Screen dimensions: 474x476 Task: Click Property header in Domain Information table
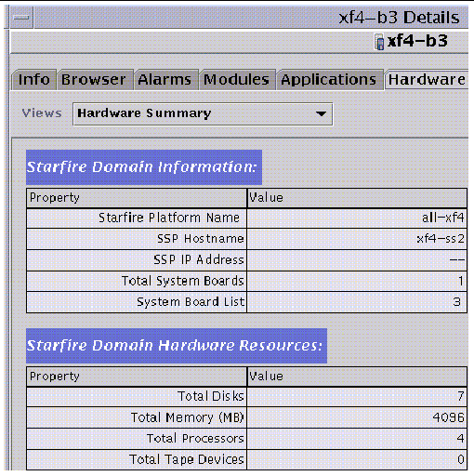137,198
